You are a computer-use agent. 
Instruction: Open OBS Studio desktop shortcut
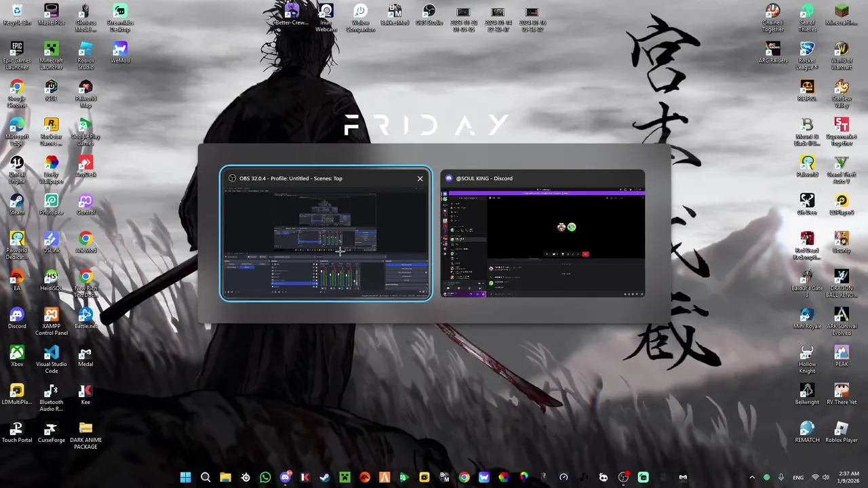[429, 16]
